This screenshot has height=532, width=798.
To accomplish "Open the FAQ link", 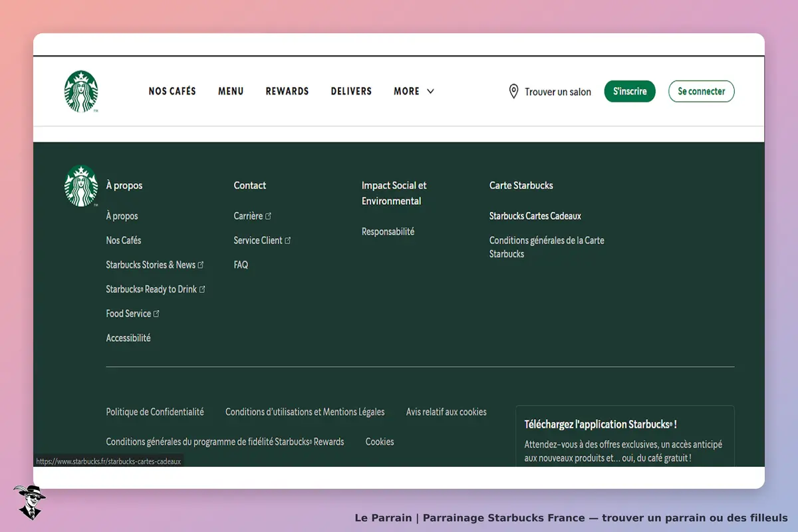I will pos(241,265).
